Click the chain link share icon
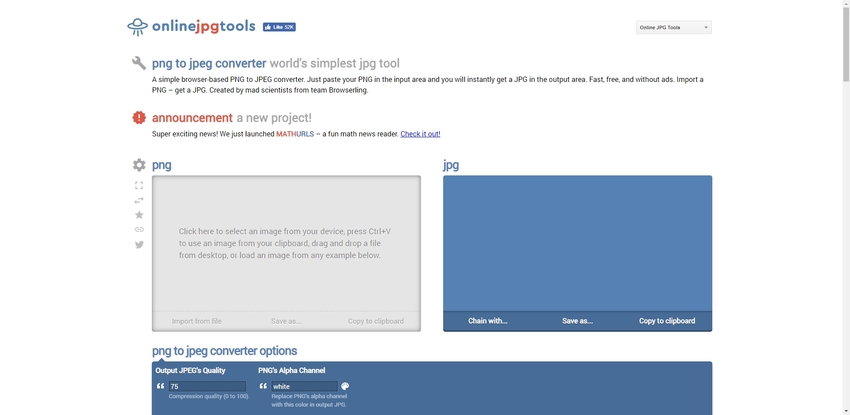The image size is (850, 415). click(139, 230)
